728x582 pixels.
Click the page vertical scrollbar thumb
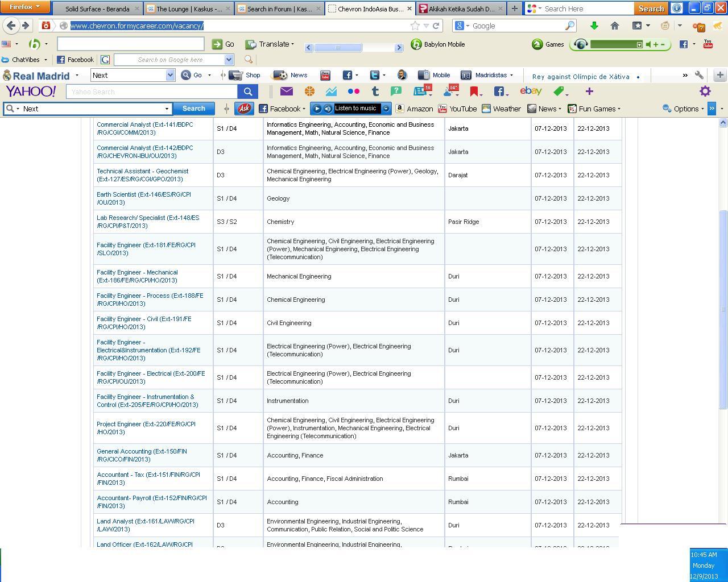(x=723, y=309)
